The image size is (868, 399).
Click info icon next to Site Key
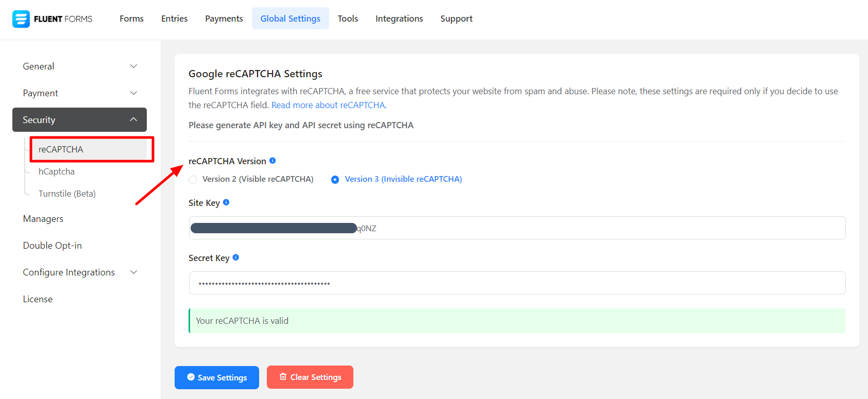(226, 202)
